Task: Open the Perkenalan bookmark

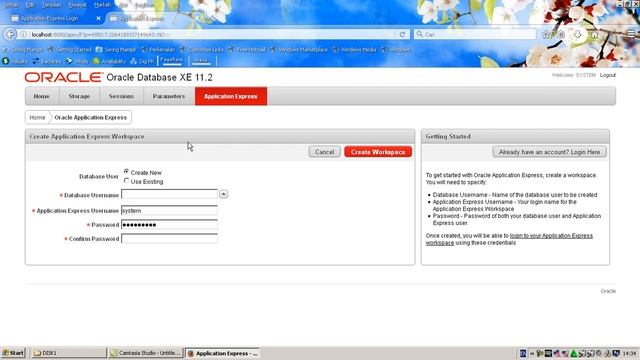Action: click(158, 50)
